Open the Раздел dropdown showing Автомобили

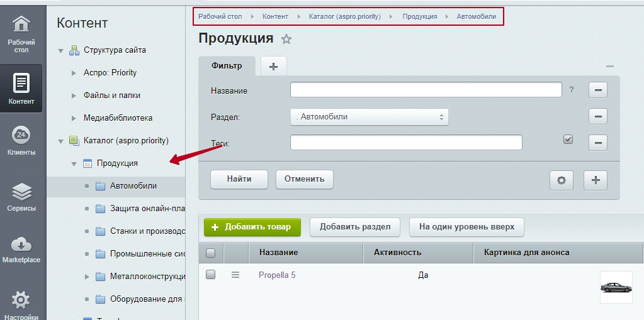[x=370, y=116]
